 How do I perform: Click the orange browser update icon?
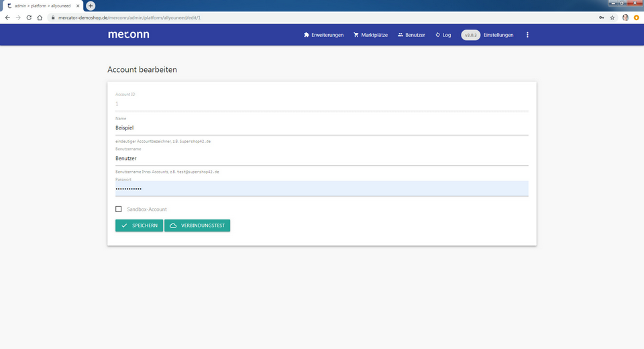coord(636,17)
